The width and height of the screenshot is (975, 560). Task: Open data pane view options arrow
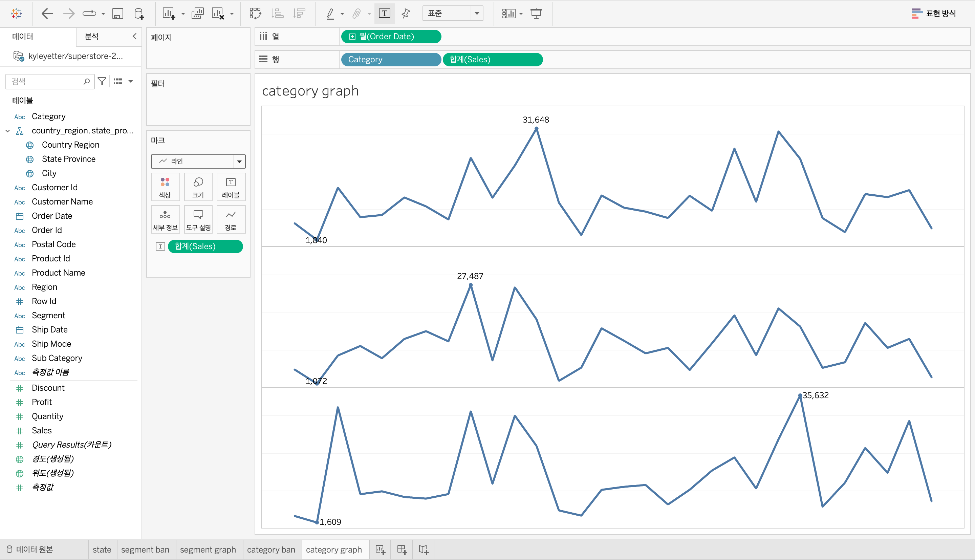pyautogui.click(x=131, y=81)
